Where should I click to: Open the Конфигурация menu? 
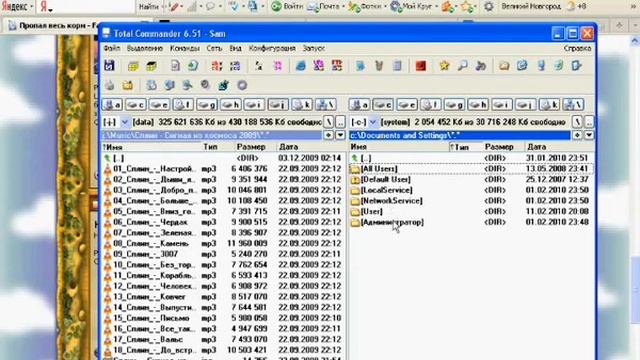coord(272,48)
